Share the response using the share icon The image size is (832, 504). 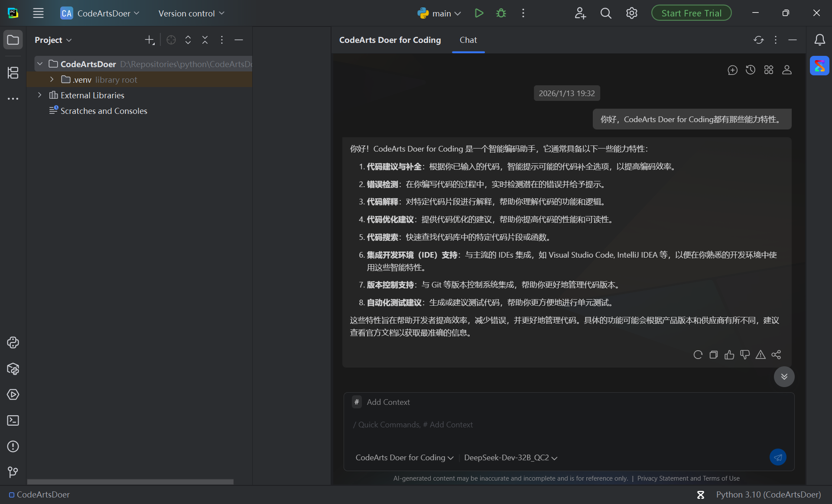pos(776,355)
